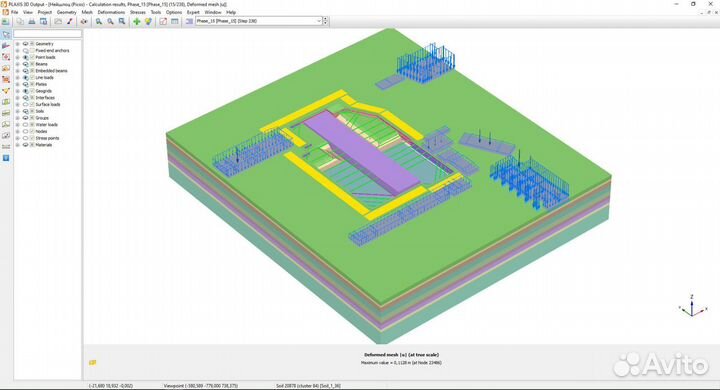Click the Viewpoint coordinates in status bar
This screenshot has height=390, width=720.
(201, 386)
